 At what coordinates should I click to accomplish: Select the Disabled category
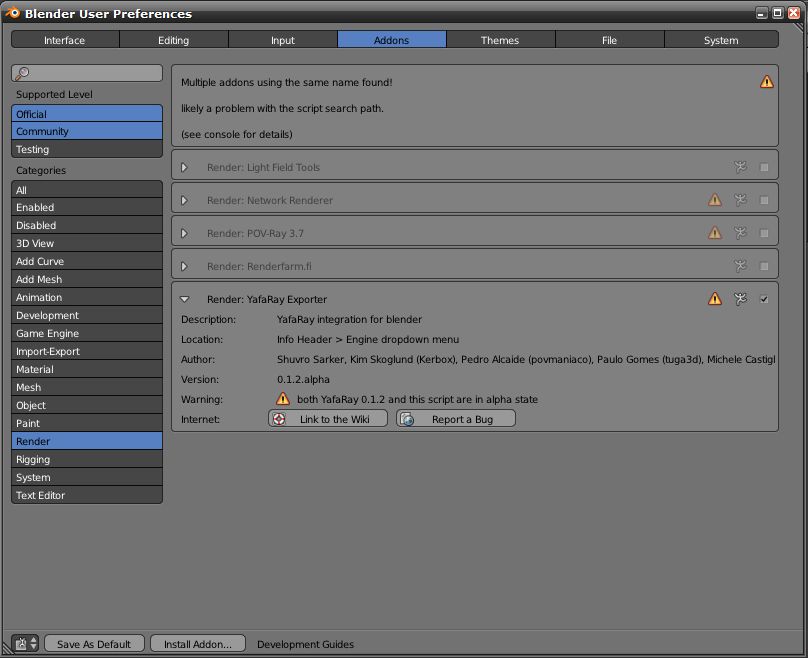pyautogui.click(x=87, y=225)
